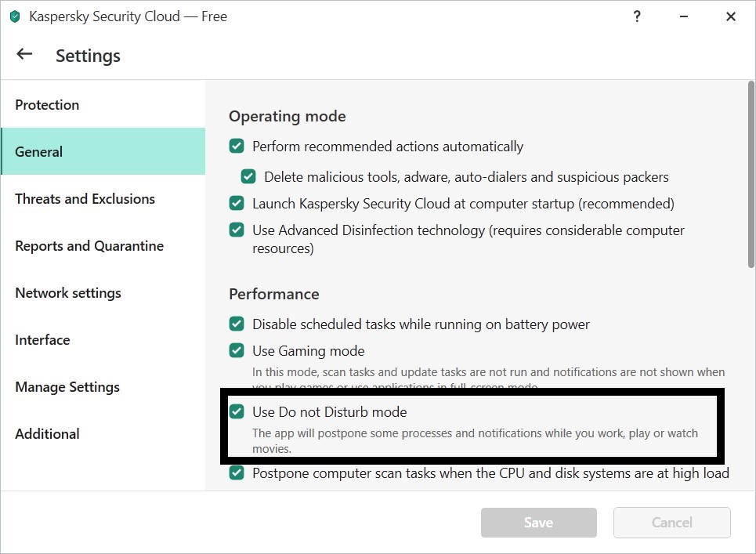Switch to Threats and Exclusions section

85,199
